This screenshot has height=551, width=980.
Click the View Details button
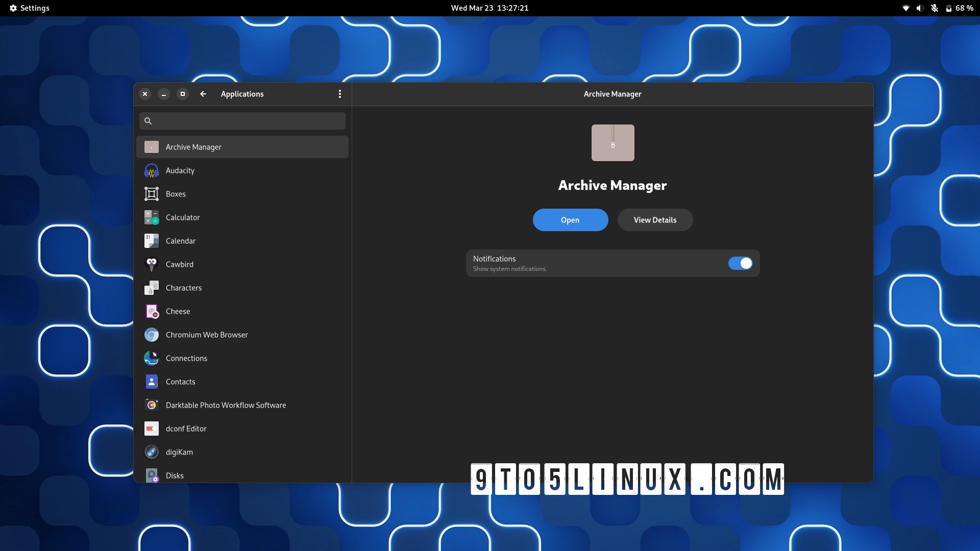coord(655,220)
